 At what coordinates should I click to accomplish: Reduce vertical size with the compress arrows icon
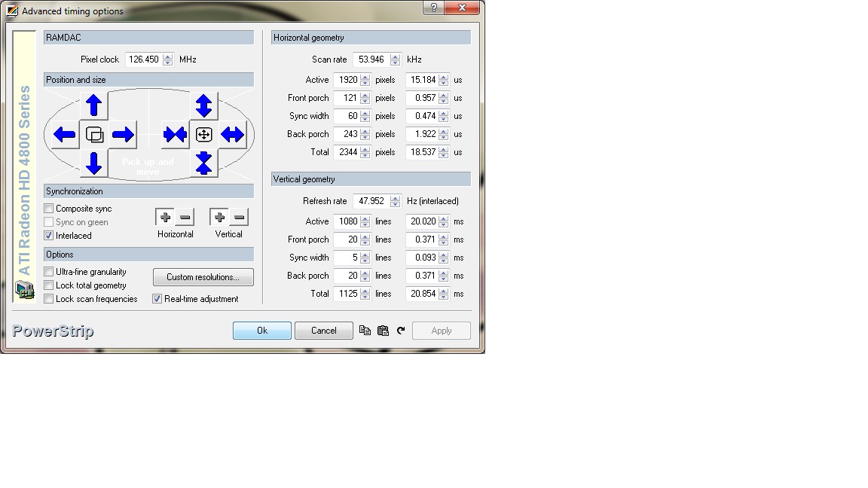coord(203,163)
